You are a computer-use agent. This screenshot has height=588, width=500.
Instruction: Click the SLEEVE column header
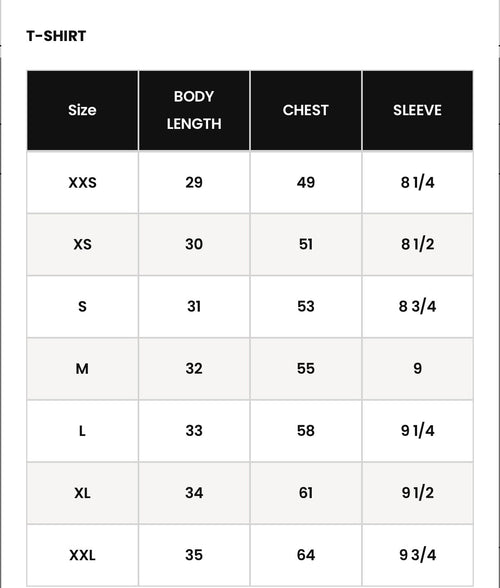pyautogui.click(x=417, y=110)
